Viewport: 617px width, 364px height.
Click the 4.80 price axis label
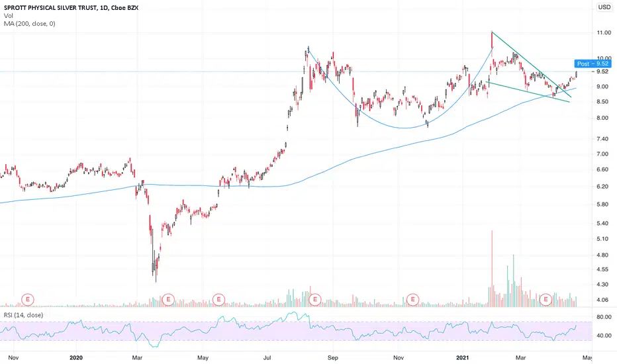tap(604, 255)
